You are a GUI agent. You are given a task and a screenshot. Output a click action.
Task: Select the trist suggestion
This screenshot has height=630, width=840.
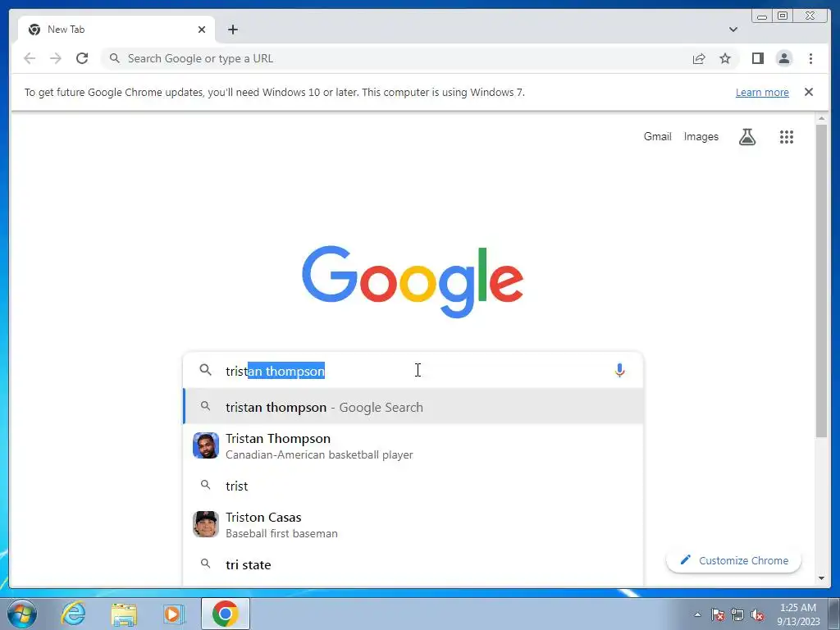[413, 486]
